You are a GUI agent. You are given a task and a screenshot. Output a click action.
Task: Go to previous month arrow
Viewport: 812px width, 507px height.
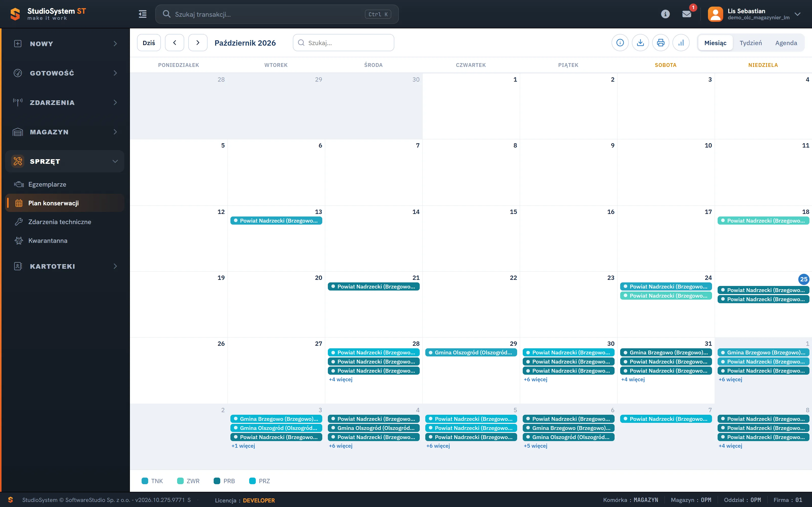(x=175, y=43)
